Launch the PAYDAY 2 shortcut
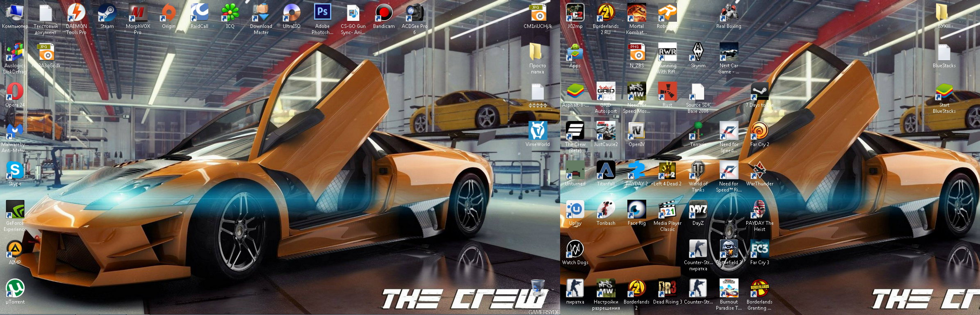 [636, 171]
